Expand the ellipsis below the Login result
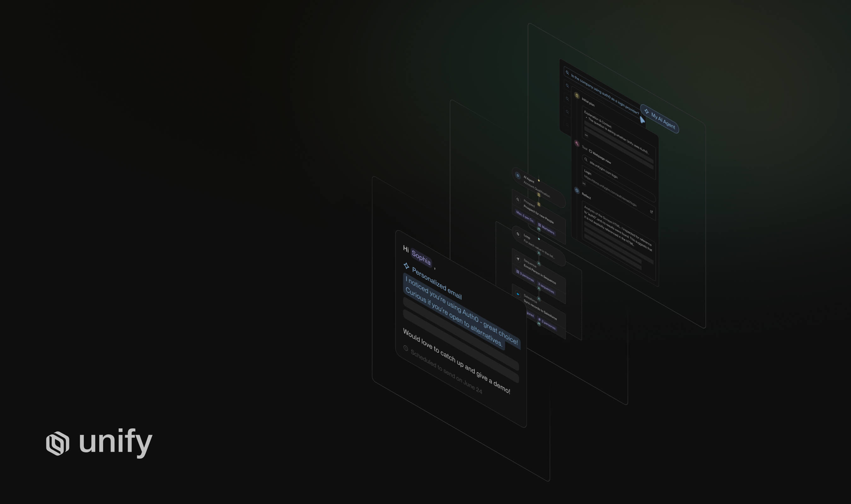This screenshot has height=504, width=851. [x=584, y=183]
